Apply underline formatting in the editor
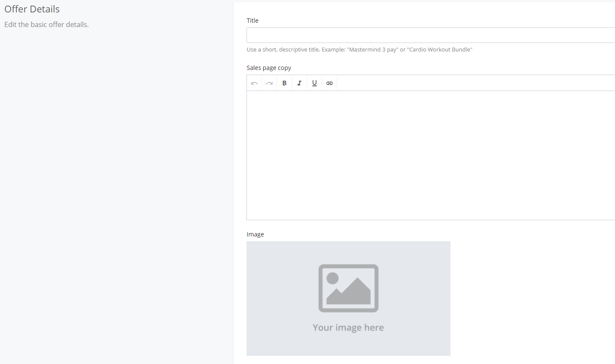615x364 pixels. click(314, 83)
